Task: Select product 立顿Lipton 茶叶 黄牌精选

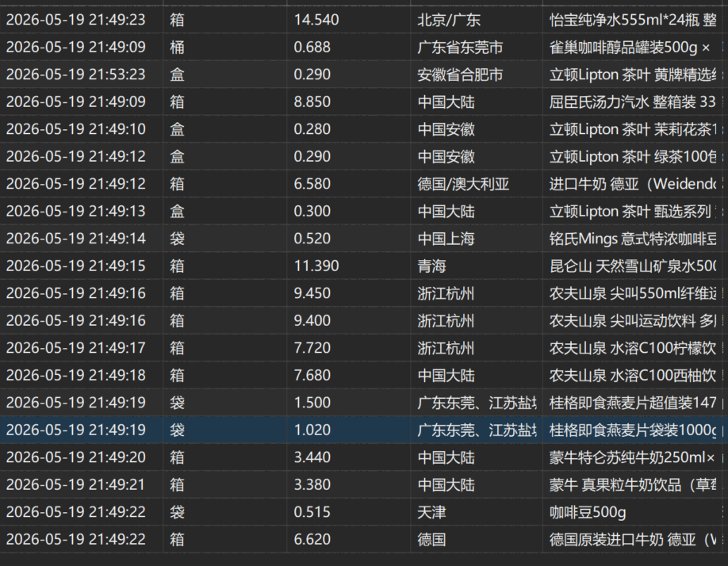Action: click(x=633, y=75)
